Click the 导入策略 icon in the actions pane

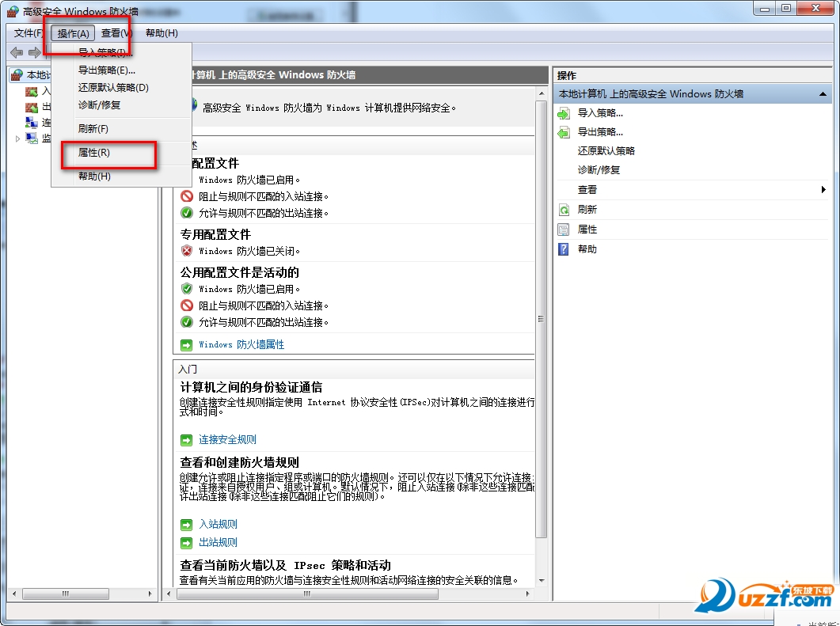click(x=564, y=113)
